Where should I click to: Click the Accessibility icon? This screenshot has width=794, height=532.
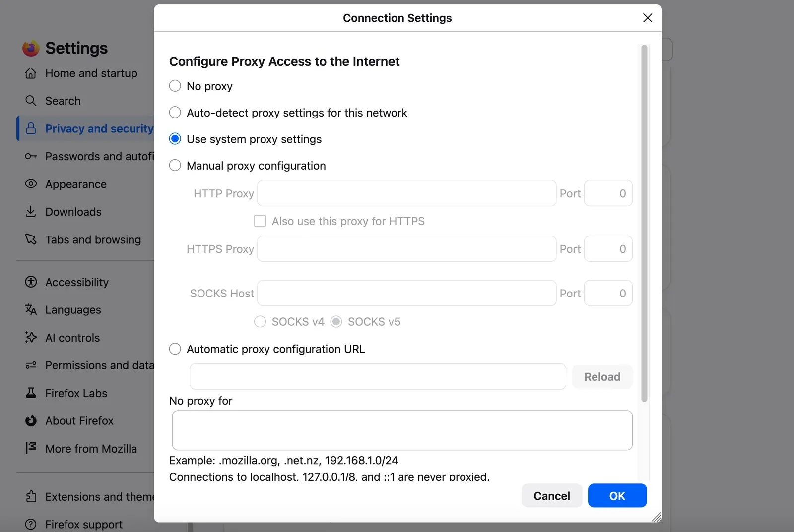tap(31, 282)
